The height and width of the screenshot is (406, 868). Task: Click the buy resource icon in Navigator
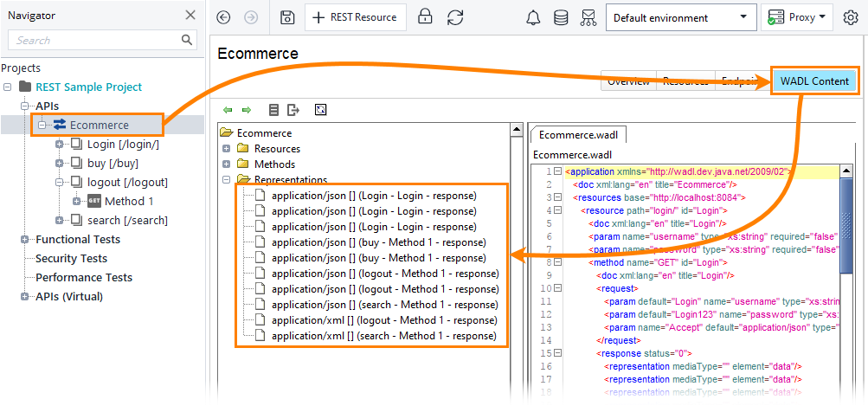coord(76,164)
